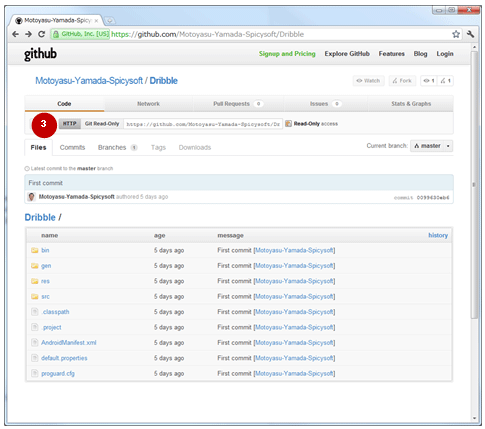Click the github logo

[x=40, y=54]
